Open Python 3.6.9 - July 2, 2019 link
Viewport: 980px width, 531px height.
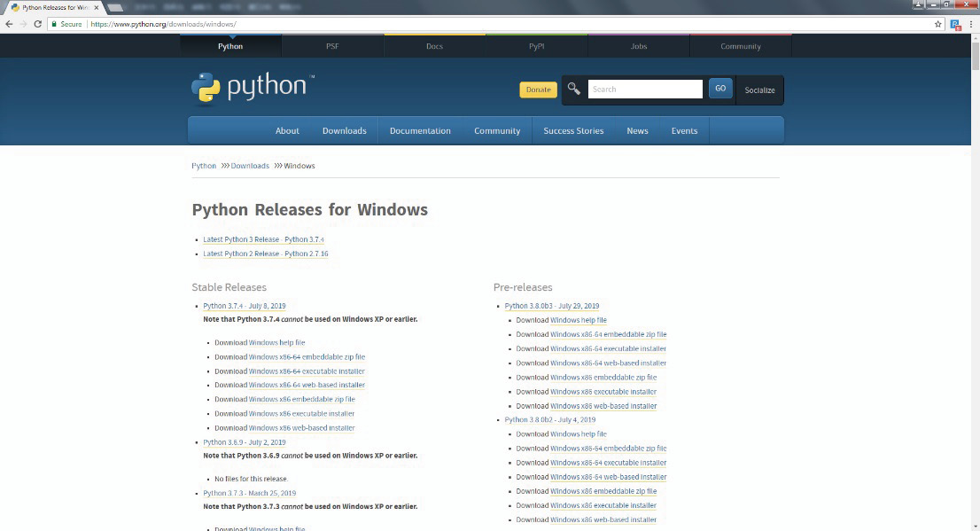[245, 442]
